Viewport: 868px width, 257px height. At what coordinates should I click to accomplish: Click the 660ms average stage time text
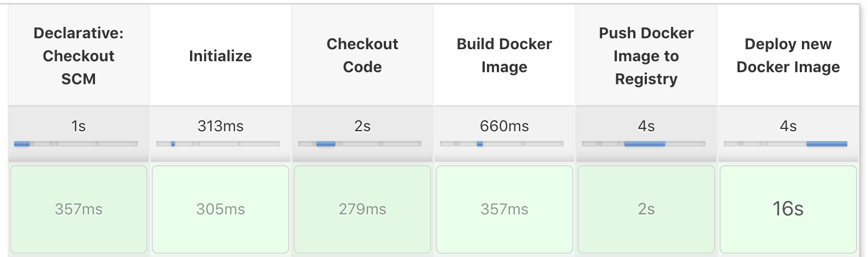tap(504, 126)
